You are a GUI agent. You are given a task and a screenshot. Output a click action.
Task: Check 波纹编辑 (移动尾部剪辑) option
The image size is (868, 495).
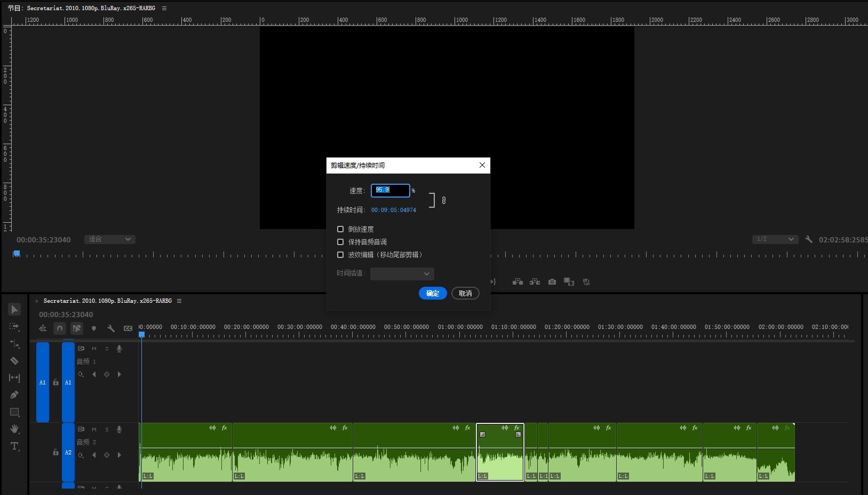(340, 255)
